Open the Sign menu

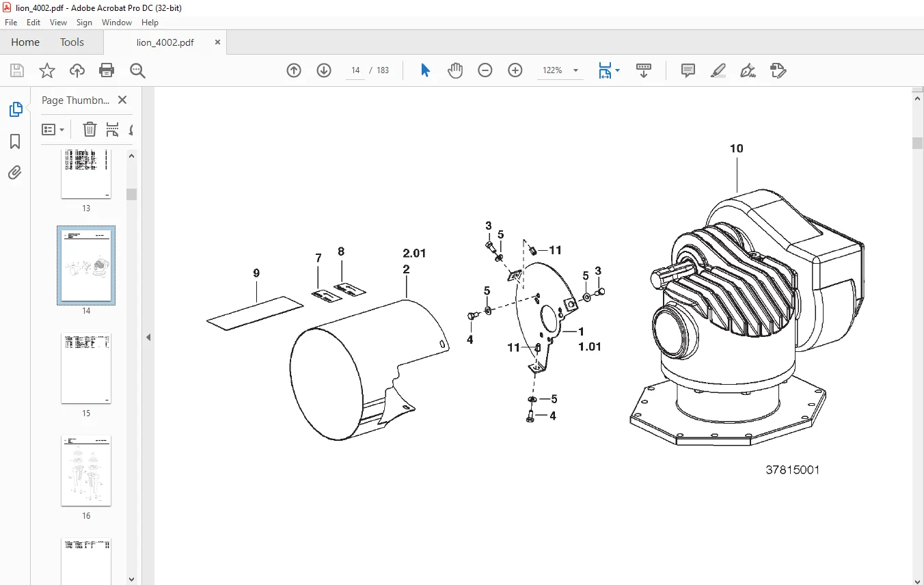84,23
